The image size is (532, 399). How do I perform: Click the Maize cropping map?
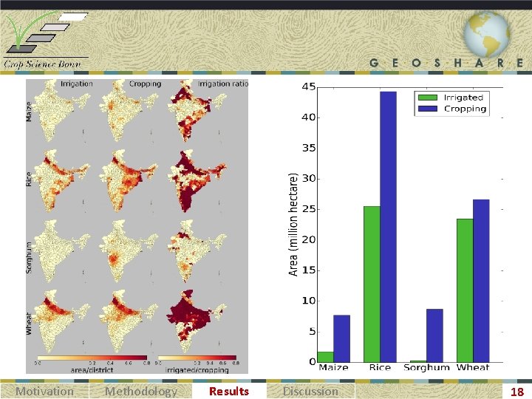pyautogui.click(x=129, y=112)
